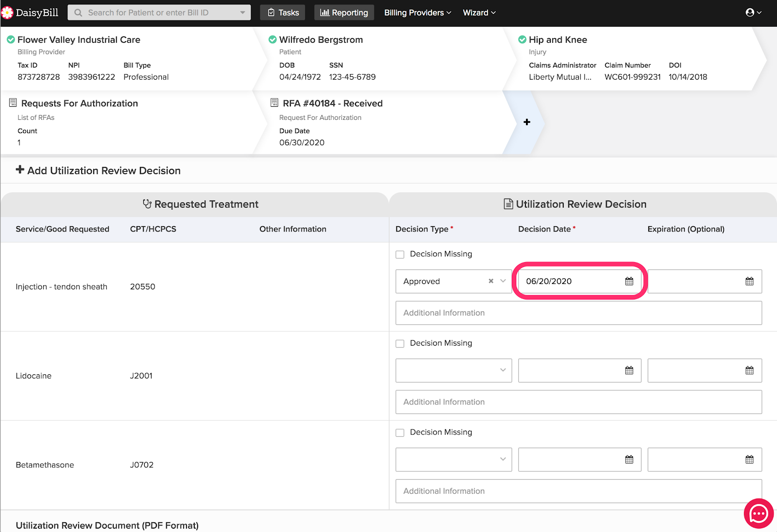Open calendar for Injection expiration date
This screenshot has height=532, width=777.
pos(749,282)
